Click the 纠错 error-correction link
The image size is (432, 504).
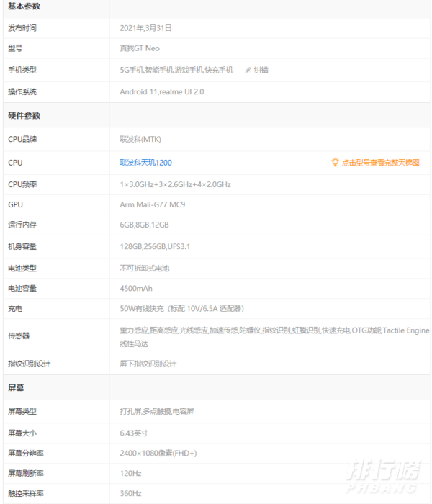261,70
